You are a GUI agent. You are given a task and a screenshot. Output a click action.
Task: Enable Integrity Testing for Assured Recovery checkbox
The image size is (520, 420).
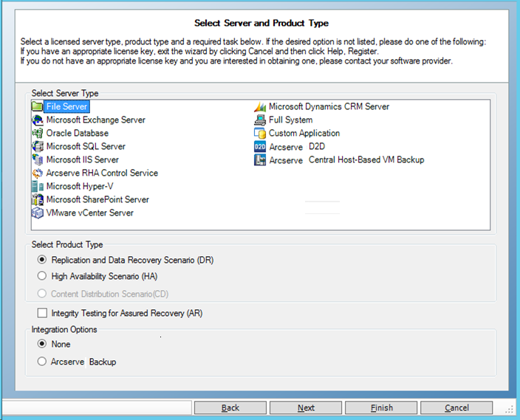click(x=42, y=313)
